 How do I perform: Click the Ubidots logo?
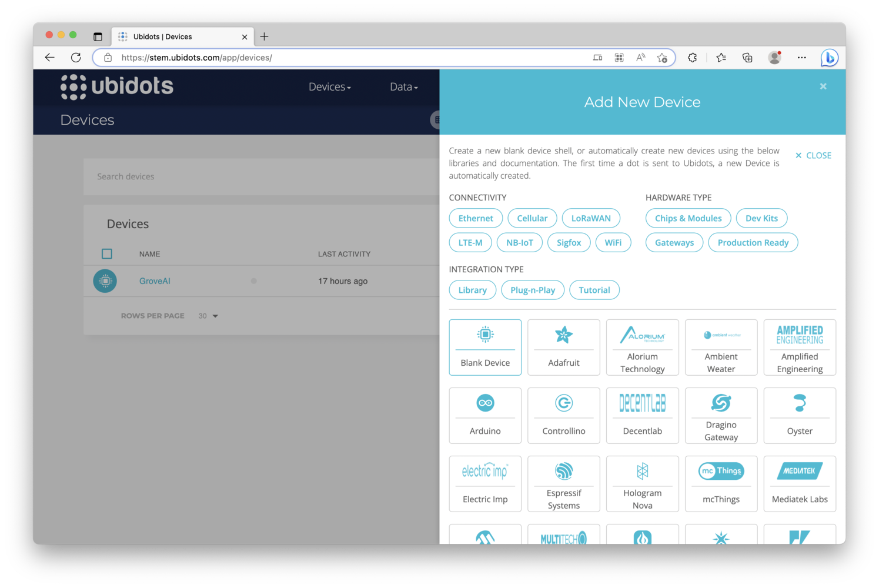pos(117,87)
